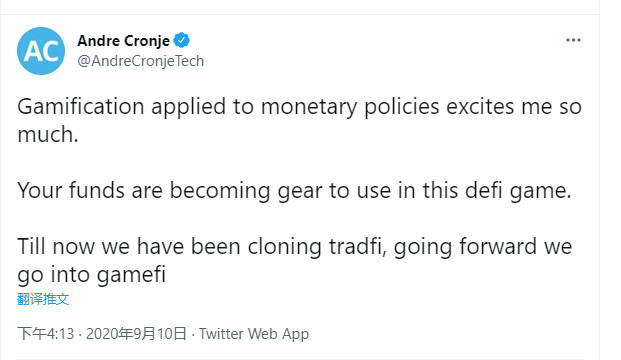
Task: Open the AC profile avatar
Action: (41, 51)
